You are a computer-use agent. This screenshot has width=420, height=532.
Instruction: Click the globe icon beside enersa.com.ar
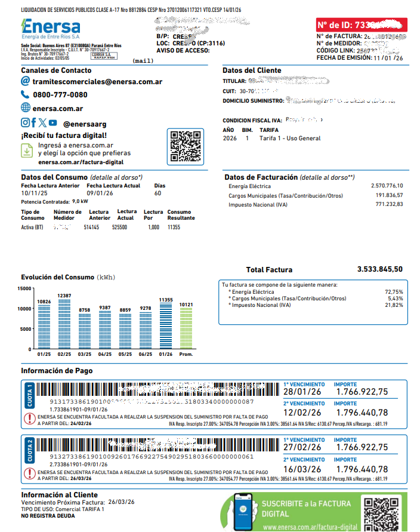point(26,107)
